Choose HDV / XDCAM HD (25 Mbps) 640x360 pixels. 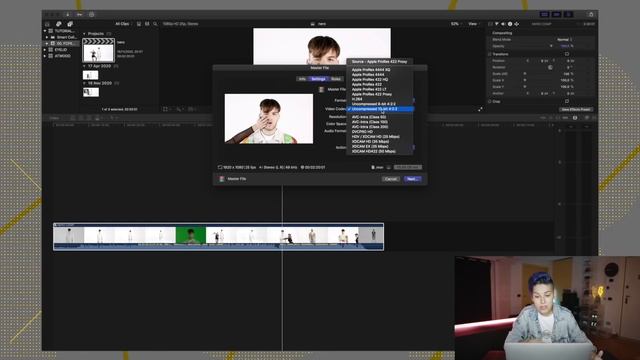(x=376, y=137)
